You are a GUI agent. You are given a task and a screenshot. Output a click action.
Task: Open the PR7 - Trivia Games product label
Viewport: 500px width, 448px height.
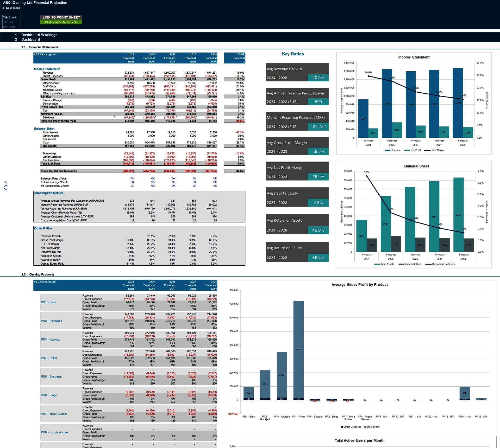coord(54,414)
